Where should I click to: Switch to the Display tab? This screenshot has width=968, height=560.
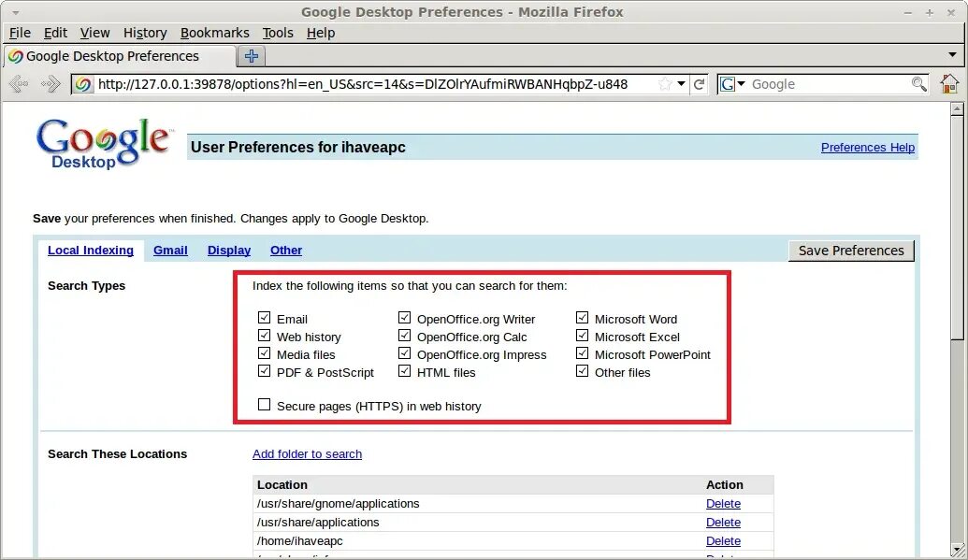[229, 250]
